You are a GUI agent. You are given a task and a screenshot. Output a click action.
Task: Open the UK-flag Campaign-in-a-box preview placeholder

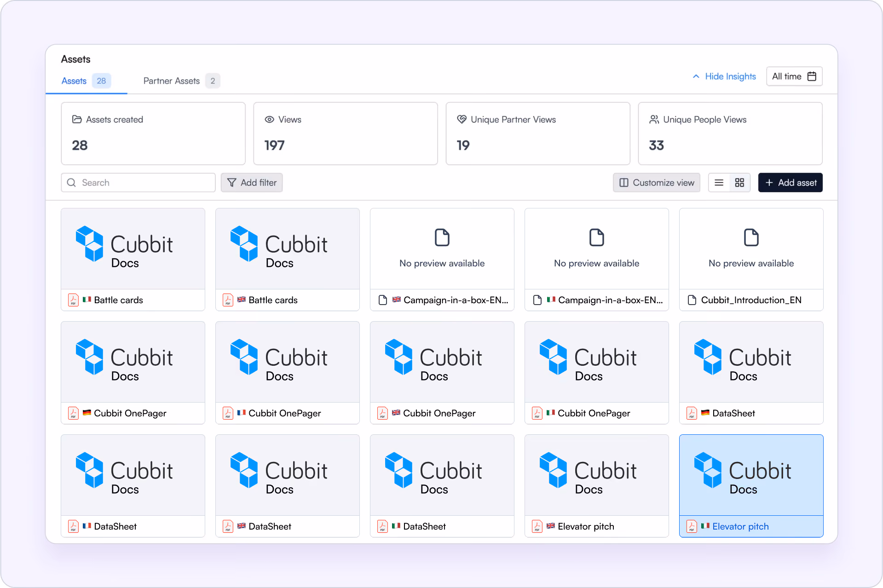coord(442,249)
